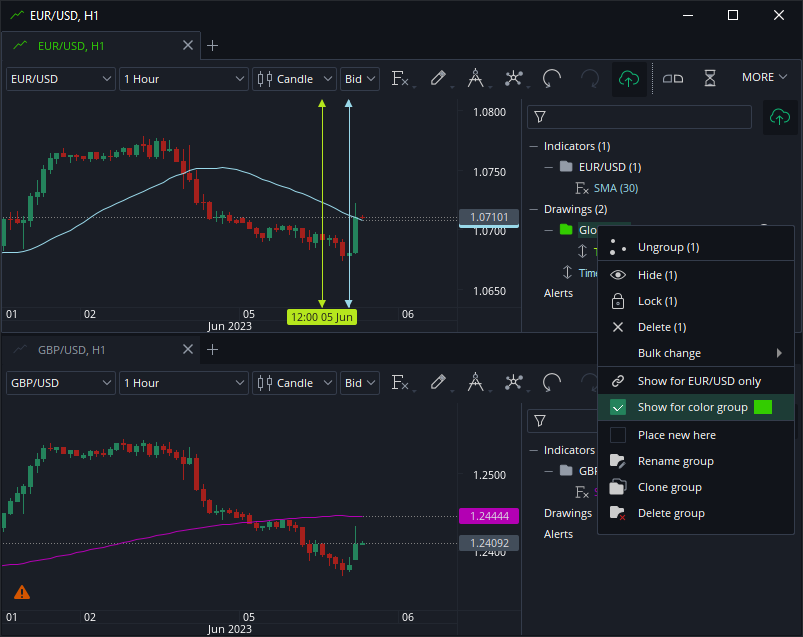Click the orange warning triangle on the GBP/USD chart

pos(22,592)
